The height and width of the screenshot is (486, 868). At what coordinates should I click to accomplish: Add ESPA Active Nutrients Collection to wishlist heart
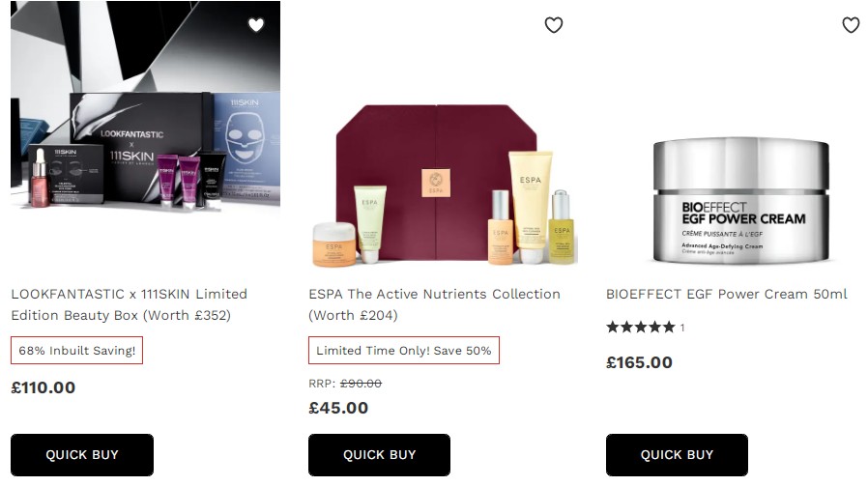click(553, 25)
